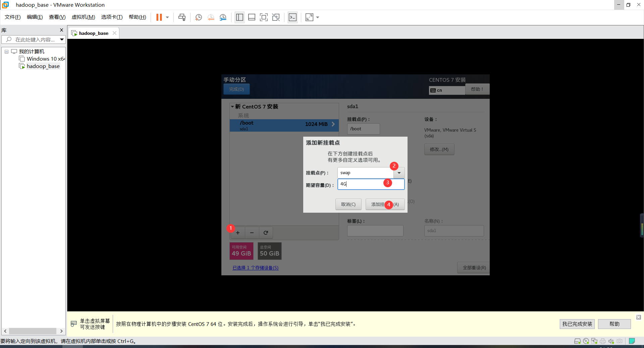Take a snapshot of this virtual machine
The width and height of the screenshot is (644, 348).
click(199, 17)
